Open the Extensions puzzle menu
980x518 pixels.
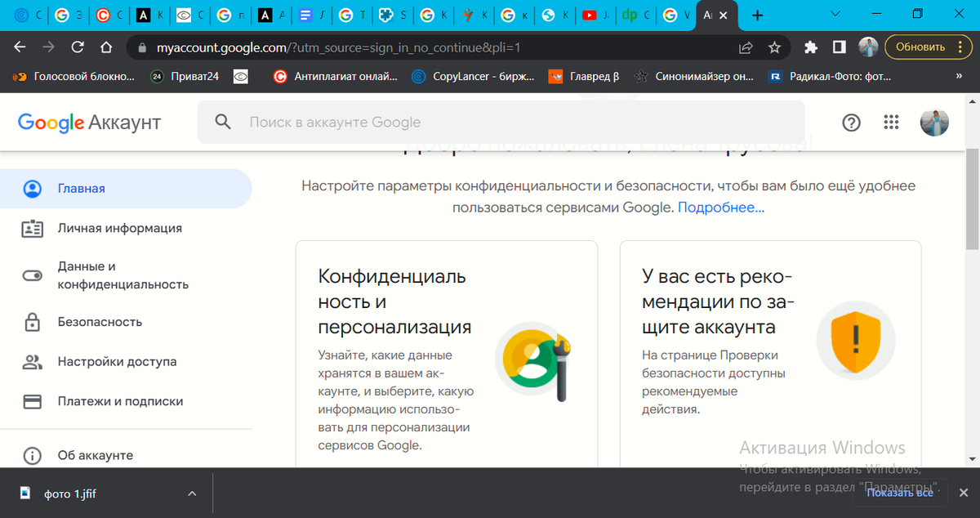point(810,47)
